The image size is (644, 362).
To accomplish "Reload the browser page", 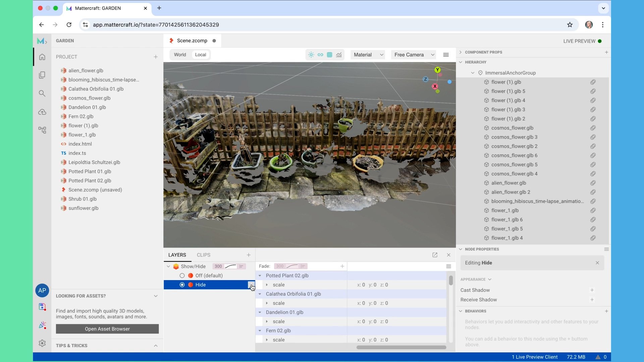I will (x=69, y=25).
